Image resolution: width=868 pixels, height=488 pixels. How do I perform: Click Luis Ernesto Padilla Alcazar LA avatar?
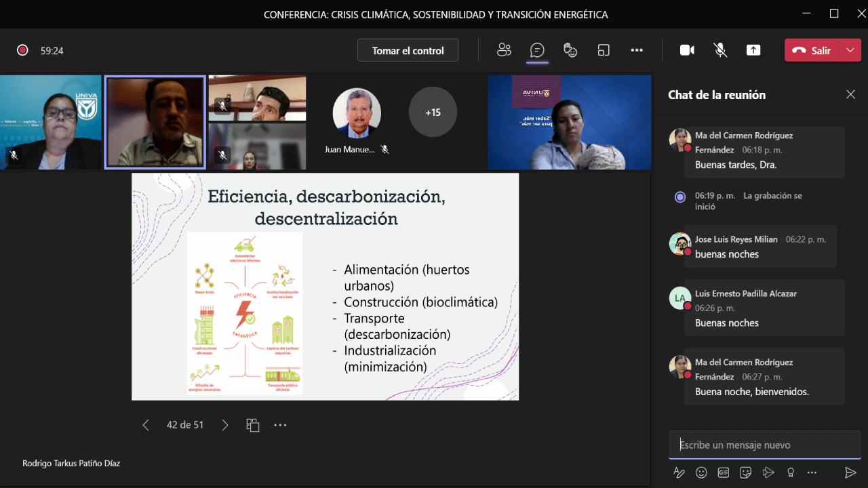pyautogui.click(x=680, y=298)
